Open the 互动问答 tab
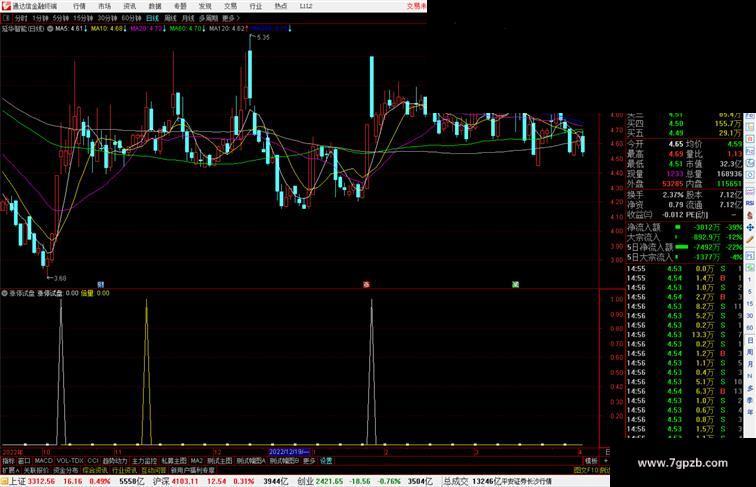The image size is (756, 487). [x=154, y=470]
